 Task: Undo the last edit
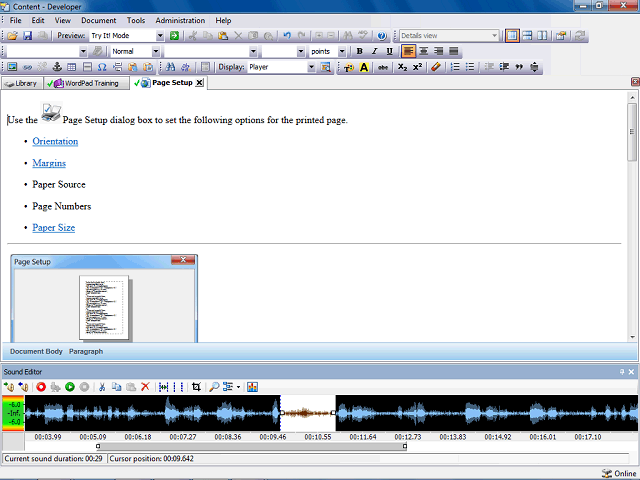(x=287, y=36)
